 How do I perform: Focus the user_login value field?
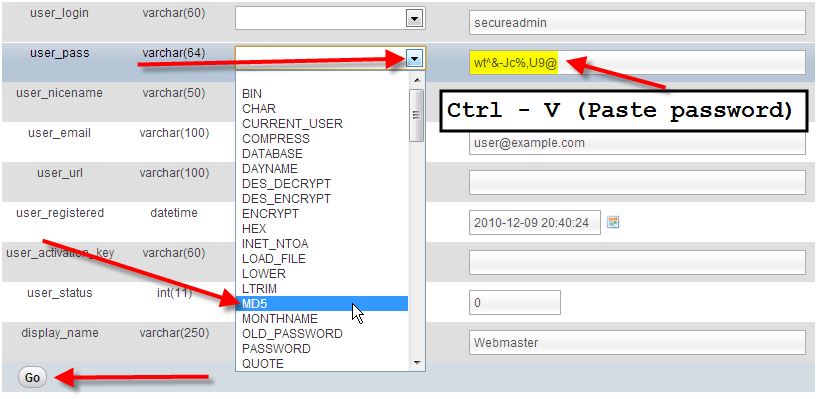pos(637,22)
